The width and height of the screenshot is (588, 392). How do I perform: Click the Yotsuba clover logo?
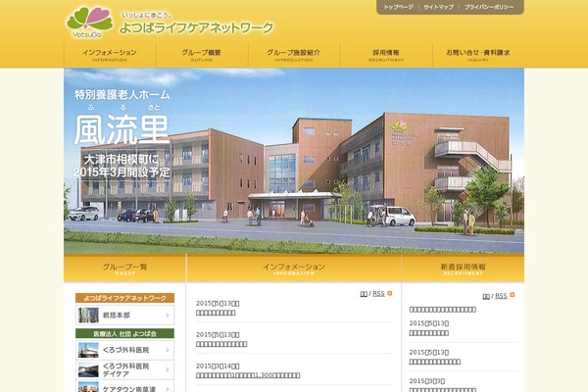coord(89,22)
